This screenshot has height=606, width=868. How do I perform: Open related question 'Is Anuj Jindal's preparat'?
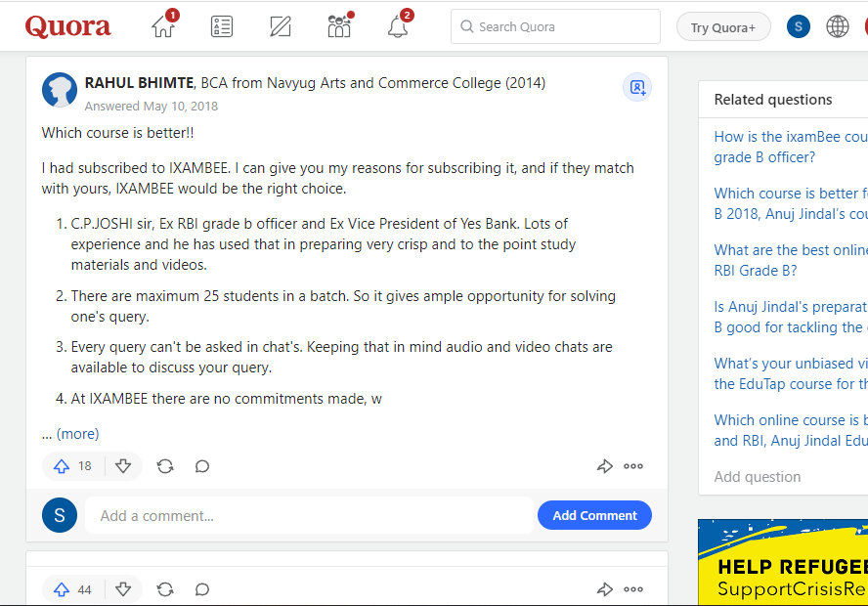click(x=791, y=317)
